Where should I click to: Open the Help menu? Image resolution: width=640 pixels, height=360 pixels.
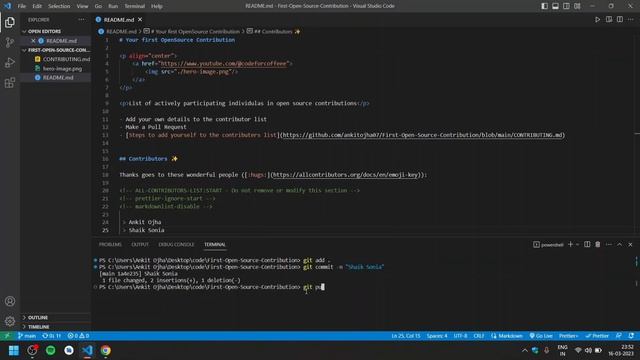[157, 6]
